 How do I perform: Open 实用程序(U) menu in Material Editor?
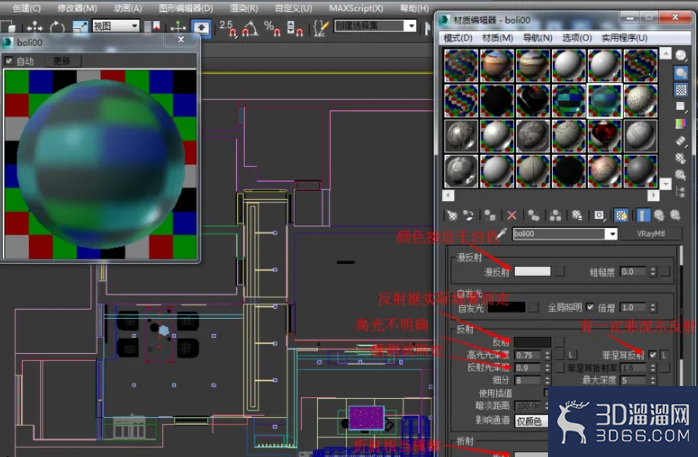click(x=624, y=38)
